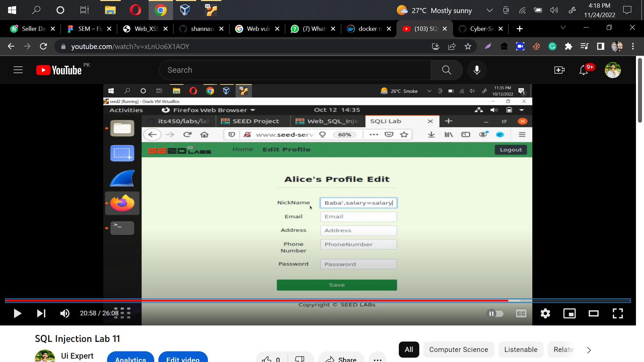
Task: Open the Create video upload icon
Action: pos(559,70)
